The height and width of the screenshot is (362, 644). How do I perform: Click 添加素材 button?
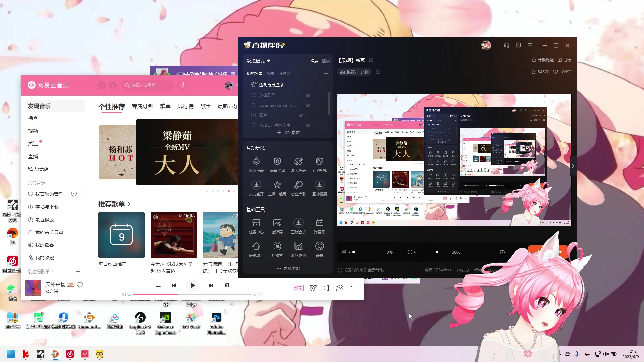click(288, 133)
